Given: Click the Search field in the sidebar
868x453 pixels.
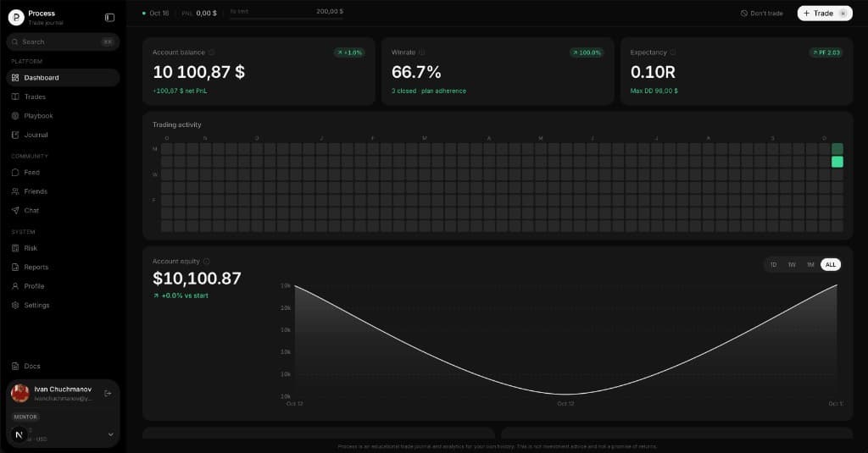Looking at the screenshot, I should (63, 41).
